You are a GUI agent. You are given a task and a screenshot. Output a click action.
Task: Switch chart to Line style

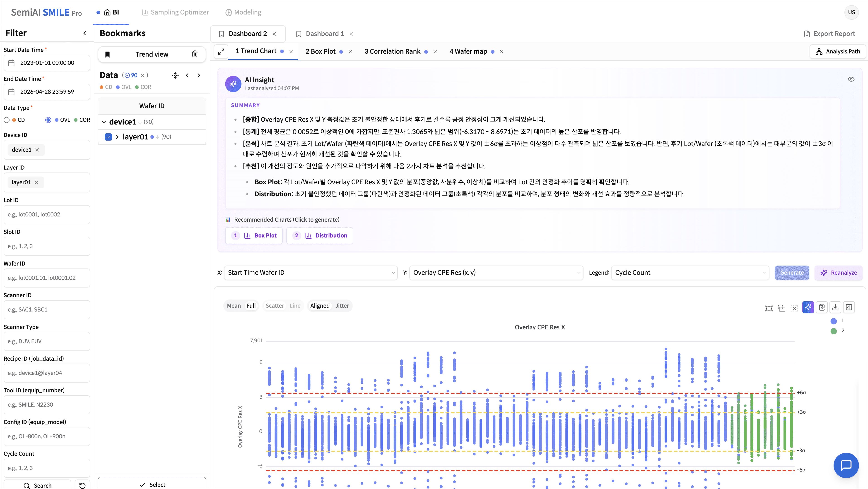pyautogui.click(x=295, y=306)
